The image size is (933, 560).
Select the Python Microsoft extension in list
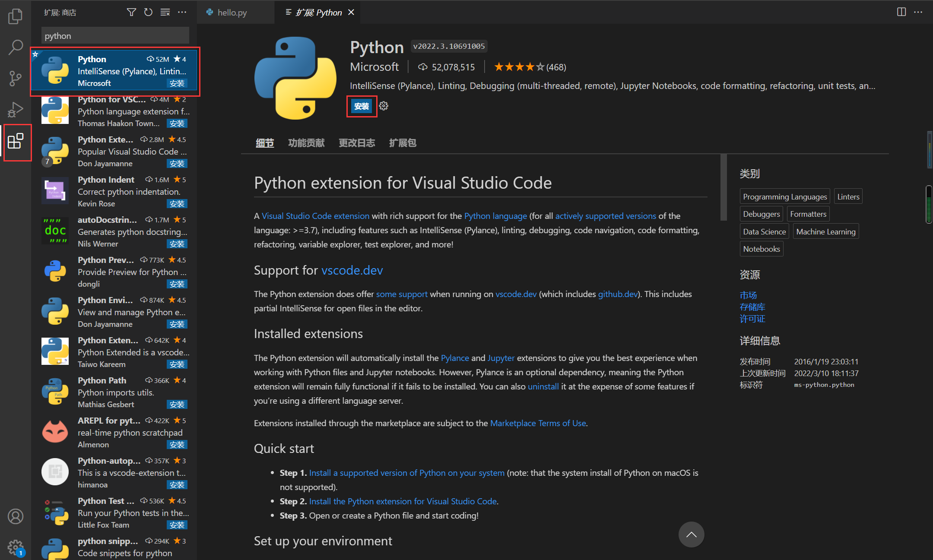[114, 70]
